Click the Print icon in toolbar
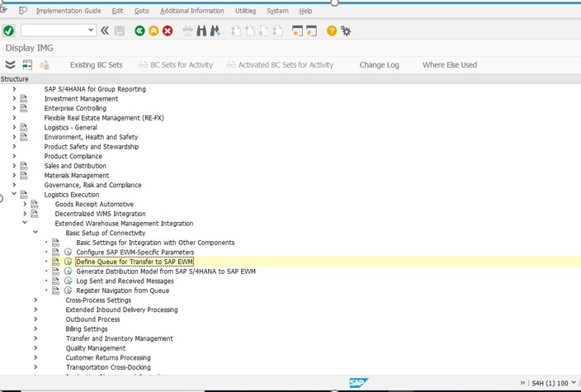This screenshot has height=392, width=581. tap(188, 31)
